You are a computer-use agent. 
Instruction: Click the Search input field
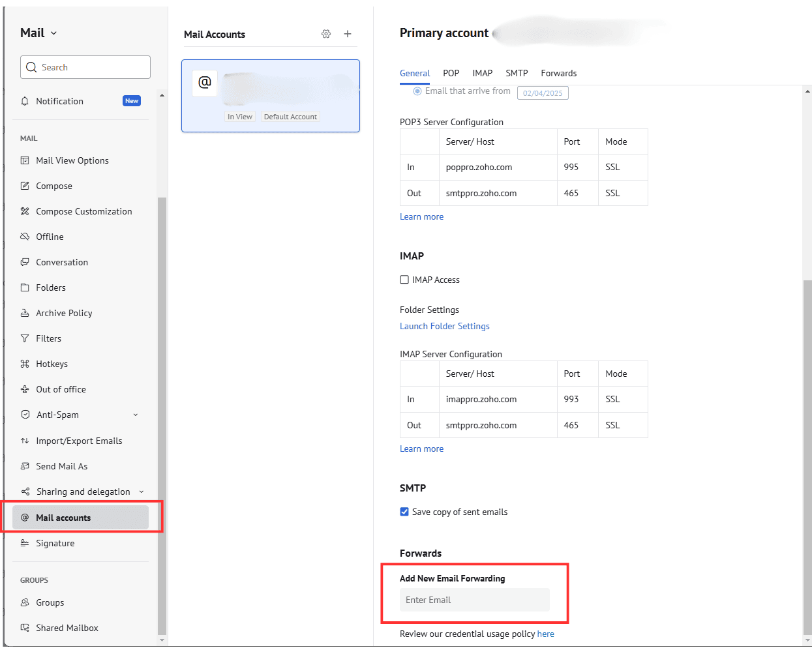click(x=85, y=67)
